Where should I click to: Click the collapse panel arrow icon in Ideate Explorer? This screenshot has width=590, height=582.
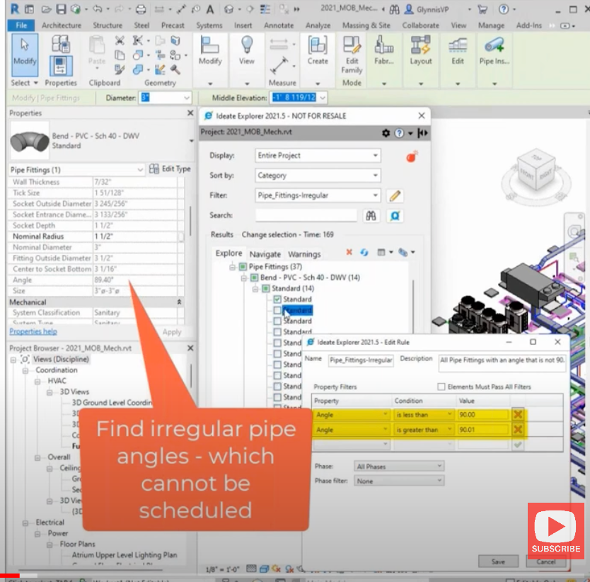coord(423,133)
